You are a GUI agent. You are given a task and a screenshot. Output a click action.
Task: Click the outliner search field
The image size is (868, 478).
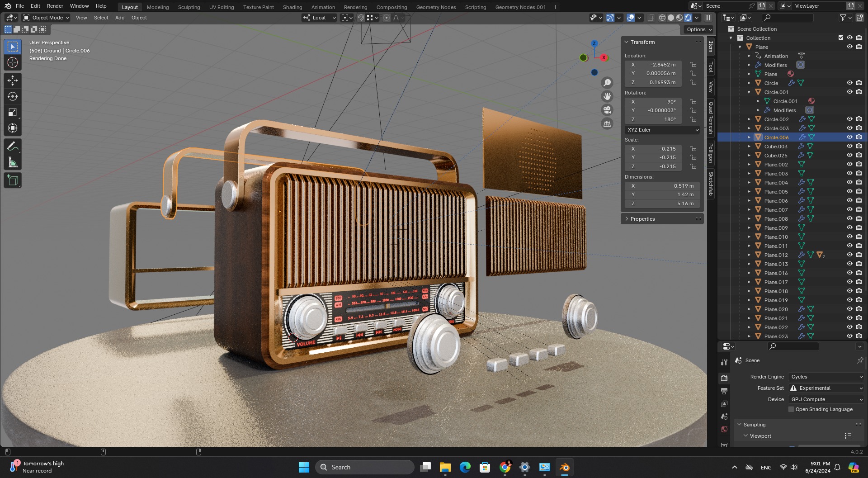(x=788, y=18)
